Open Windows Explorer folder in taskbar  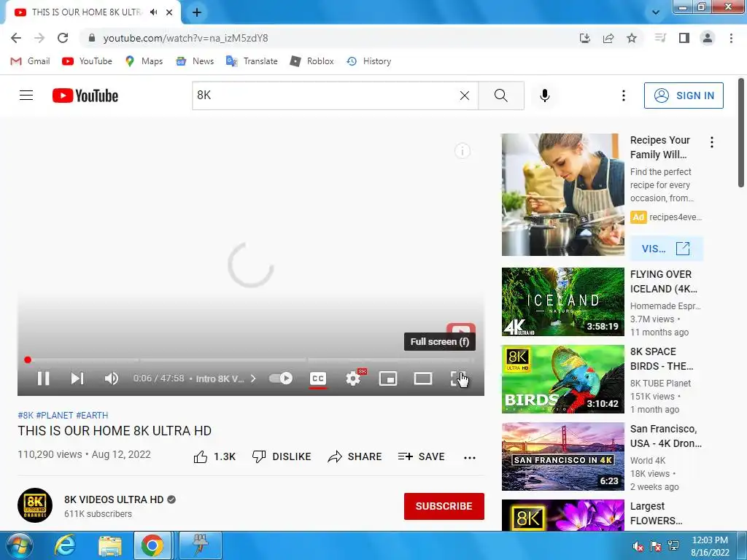(110, 545)
